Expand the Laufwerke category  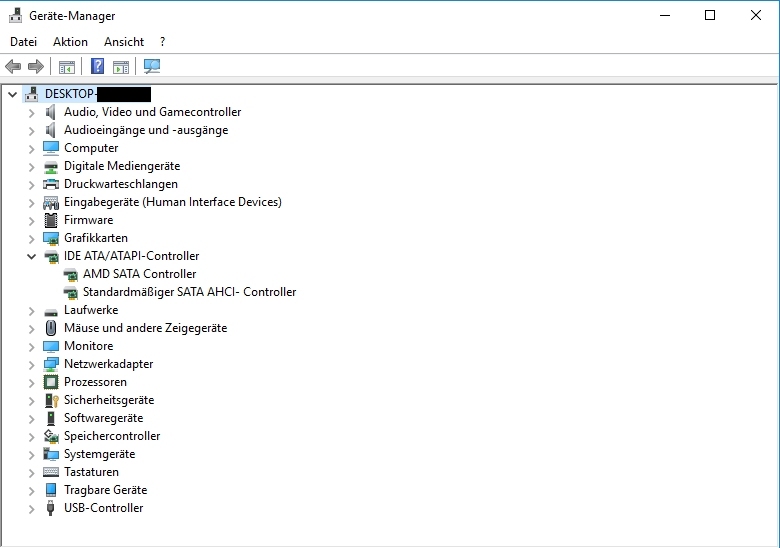click(31, 311)
